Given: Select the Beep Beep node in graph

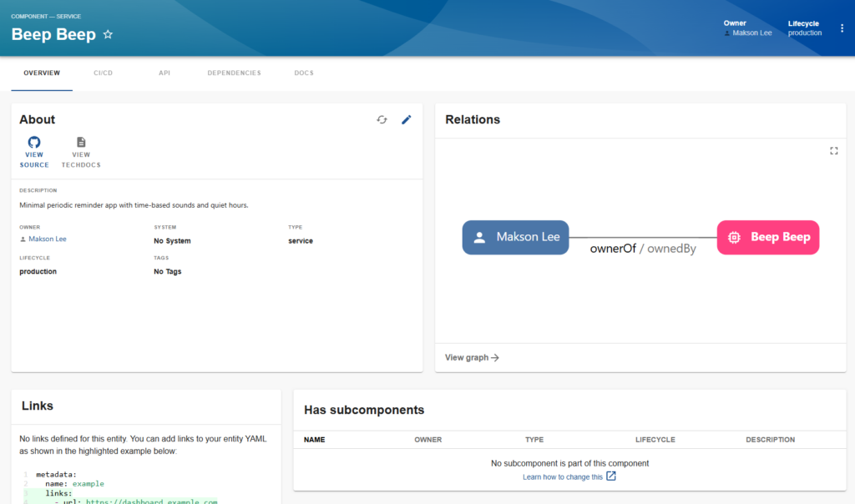Looking at the screenshot, I should (x=768, y=237).
